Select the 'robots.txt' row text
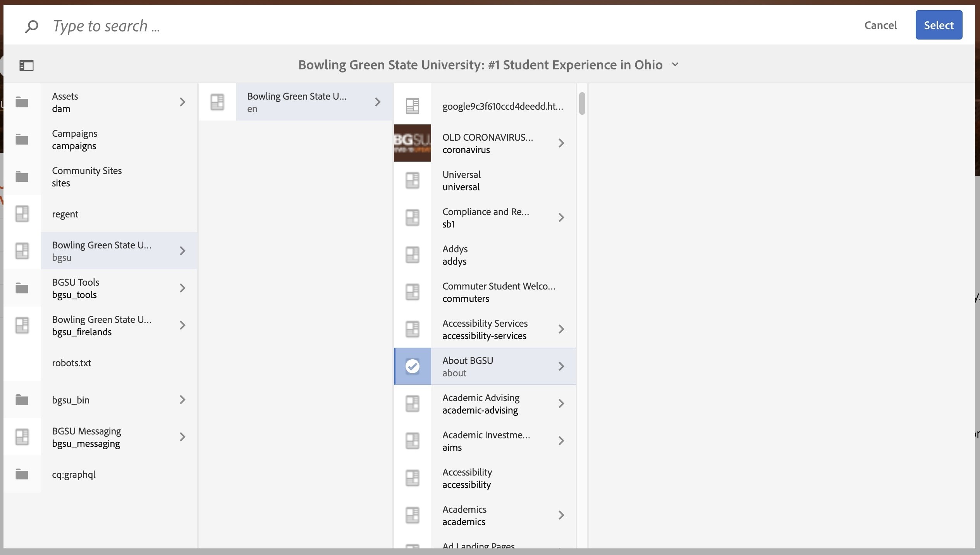980x555 pixels. [72, 363]
